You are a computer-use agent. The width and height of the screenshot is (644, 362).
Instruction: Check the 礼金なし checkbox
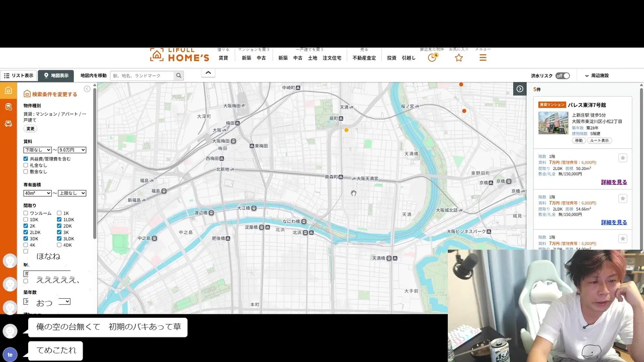click(26, 165)
